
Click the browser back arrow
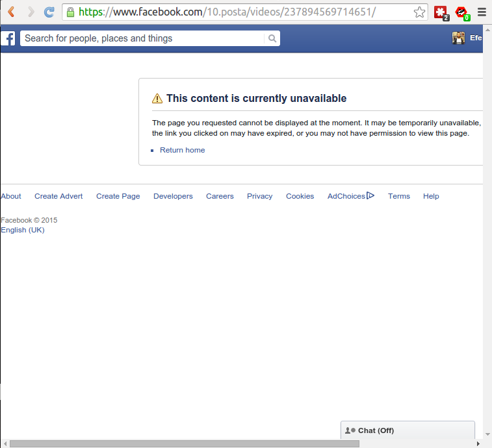point(11,12)
